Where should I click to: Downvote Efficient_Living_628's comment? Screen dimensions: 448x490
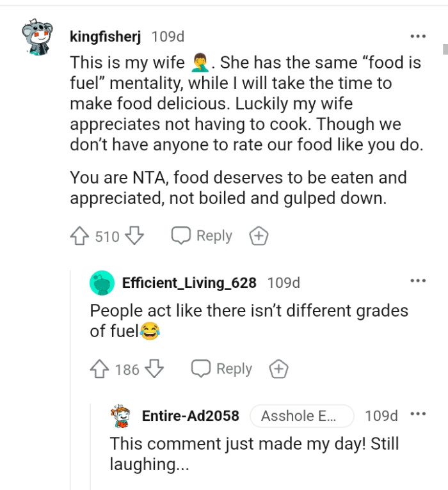(x=154, y=369)
